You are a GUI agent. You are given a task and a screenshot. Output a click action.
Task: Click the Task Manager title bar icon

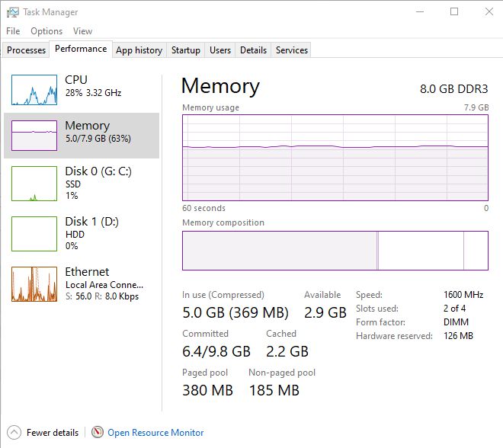[x=13, y=12]
